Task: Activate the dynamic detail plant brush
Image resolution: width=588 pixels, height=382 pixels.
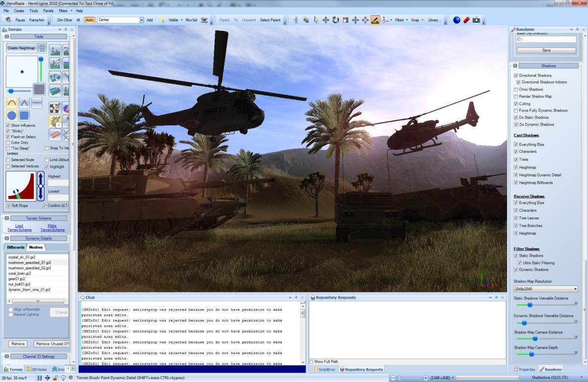Action: point(55,121)
